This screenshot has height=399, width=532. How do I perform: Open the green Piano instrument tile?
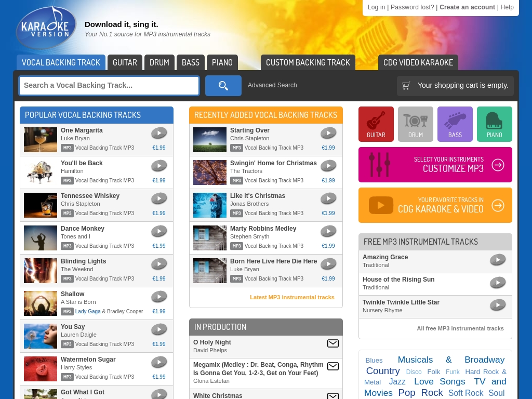coord(495,124)
